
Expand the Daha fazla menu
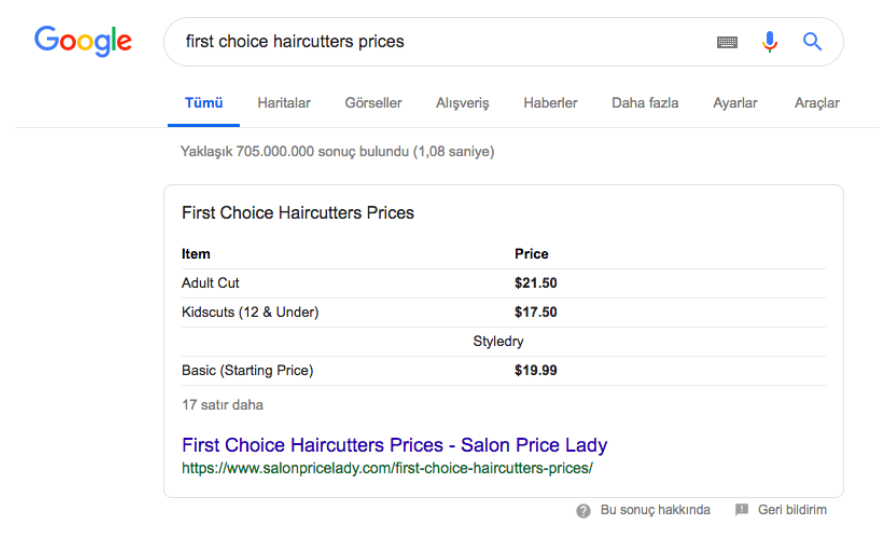tap(645, 103)
